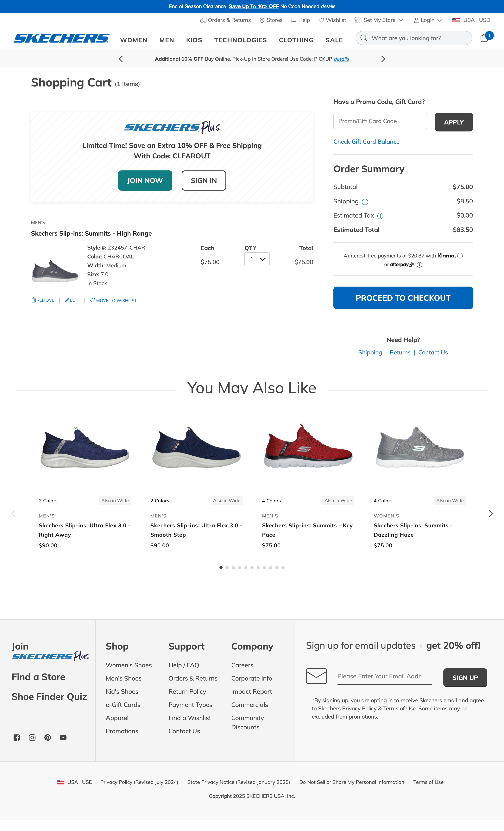This screenshot has height=831, width=504.
Task: Select the SALE menu item
Action: (x=334, y=40)
